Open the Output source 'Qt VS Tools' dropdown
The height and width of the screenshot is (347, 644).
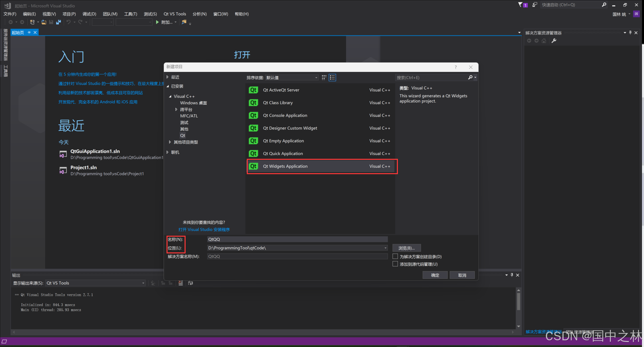tap(96, 283)
